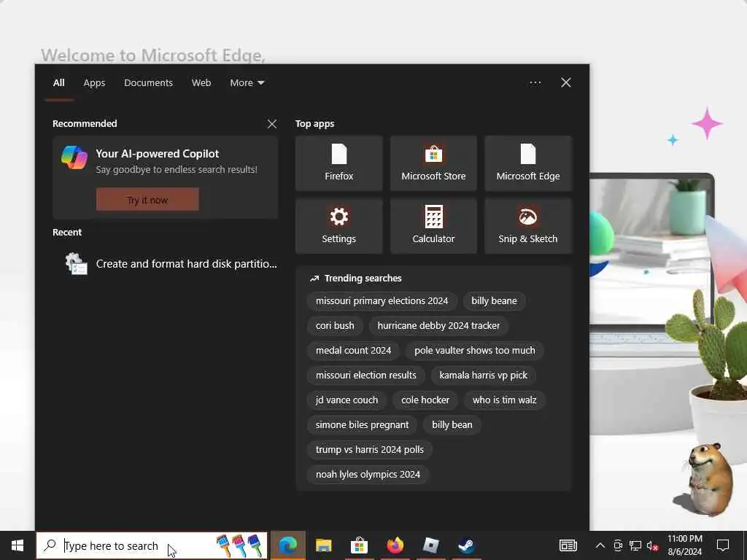Open Firefox from the taskbar

point(395,545)
